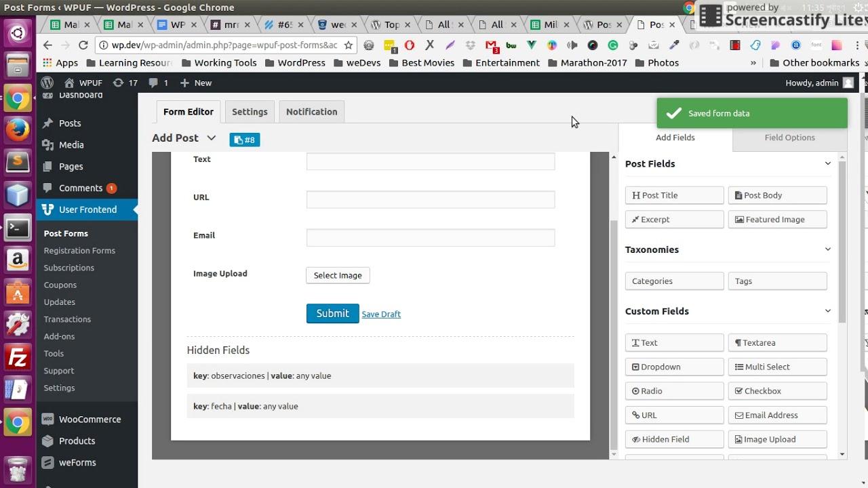Viewport: 868px width, 488px height.
Task: Open Comments in WordPress sidebar
Action: (81, 188)
